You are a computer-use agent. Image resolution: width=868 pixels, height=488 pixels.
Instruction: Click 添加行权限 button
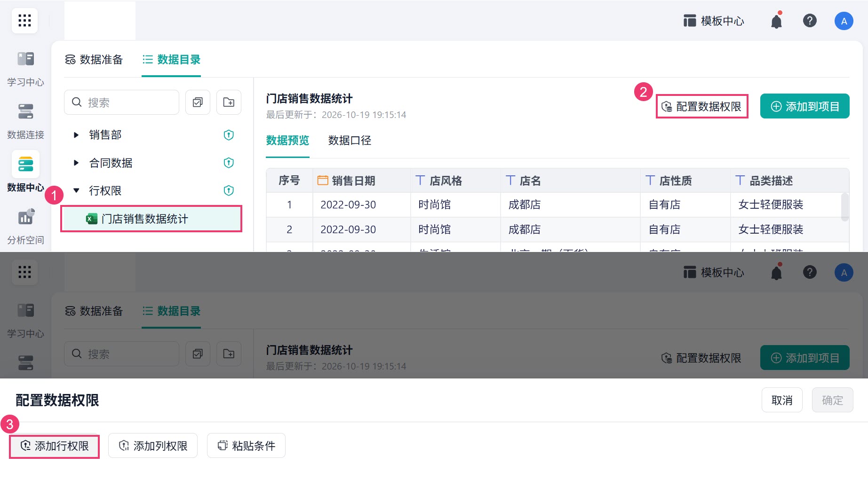click(55, 446)
